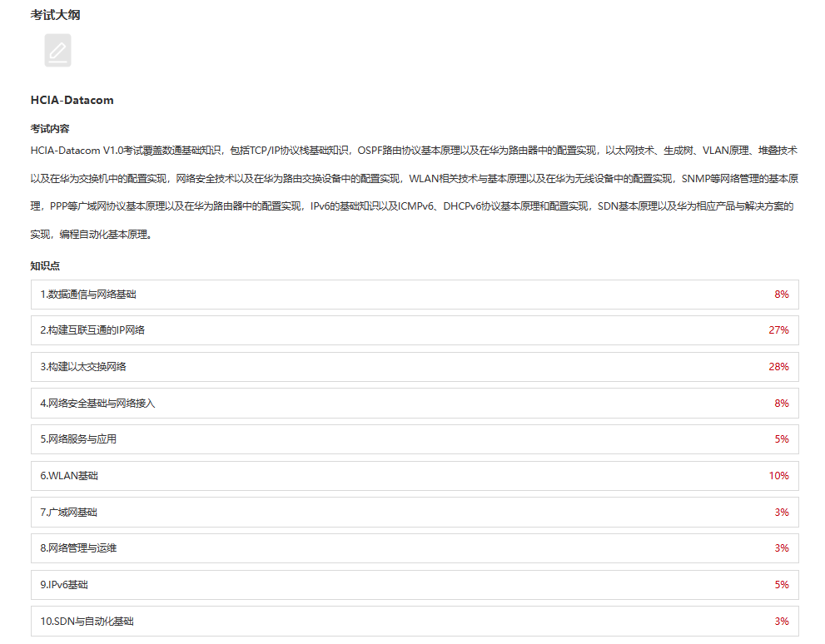Expand the 3.构建以太交换网络 row
Viewport: 825px width, 644px height.
pos(415,367)
